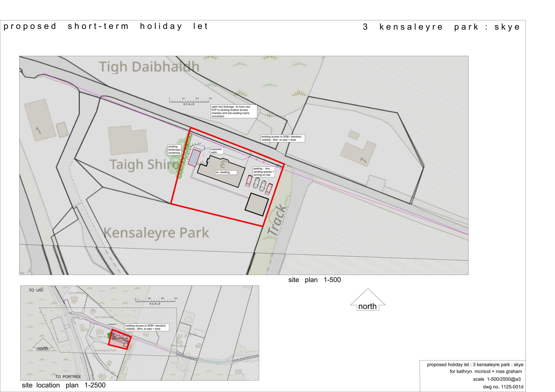
Task: Click the square outbuilding inside red boundary
Action: coord(257,204)
